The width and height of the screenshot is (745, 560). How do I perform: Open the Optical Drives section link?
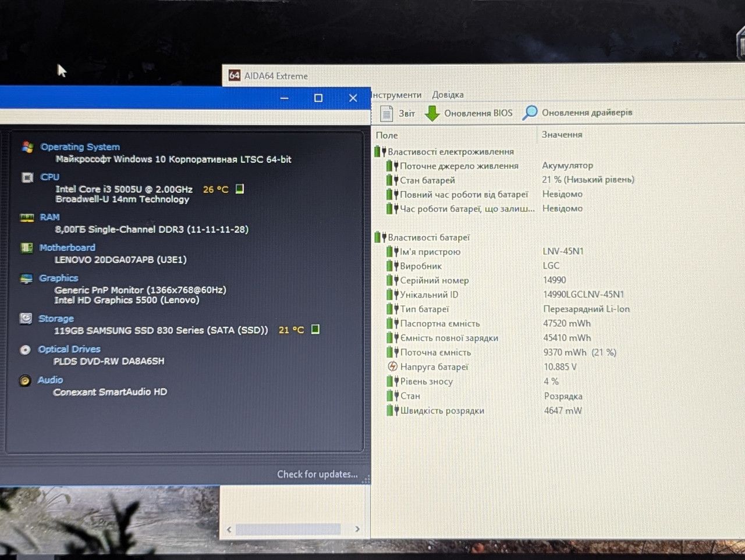click(x=69, y=349)
